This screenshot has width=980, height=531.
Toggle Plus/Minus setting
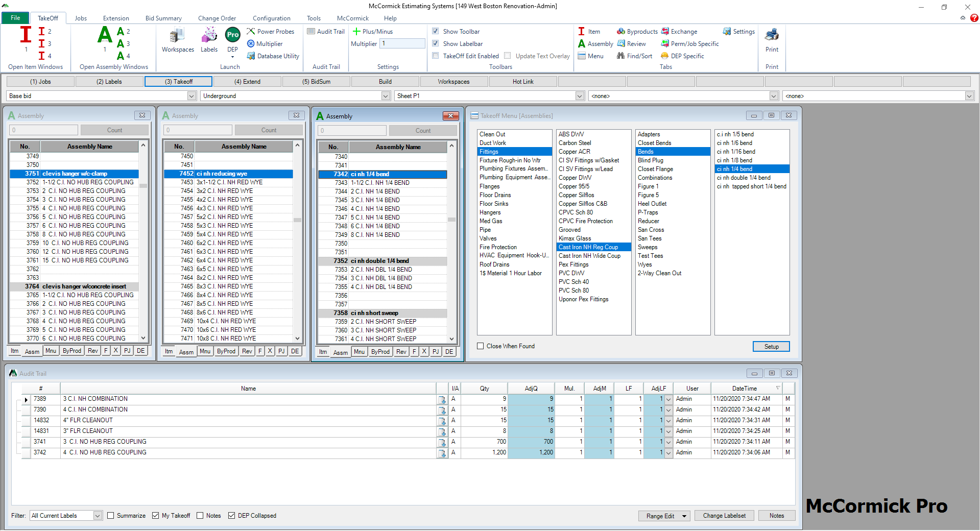click(373, 31)
